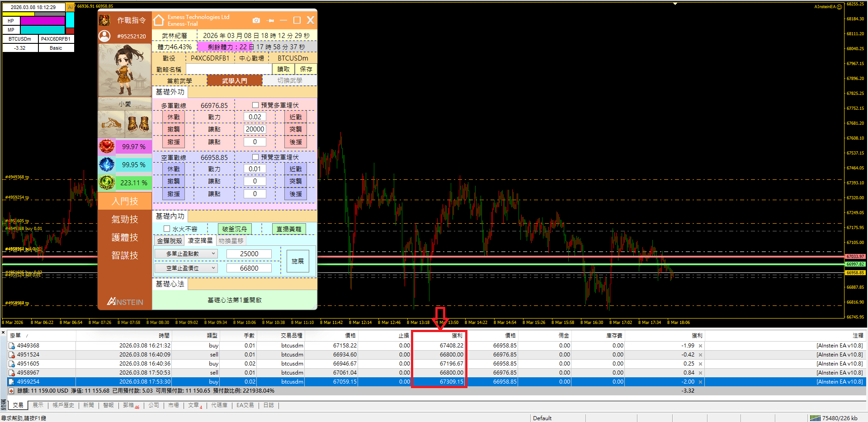Click the AInsteinEA smiley icon on the chart

840,7
